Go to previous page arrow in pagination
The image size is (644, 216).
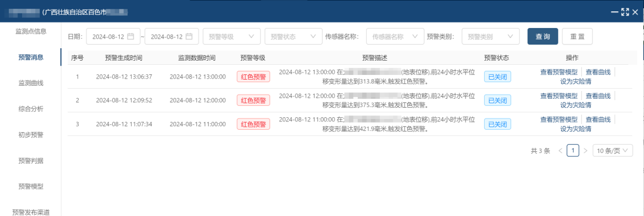(560, 151)
